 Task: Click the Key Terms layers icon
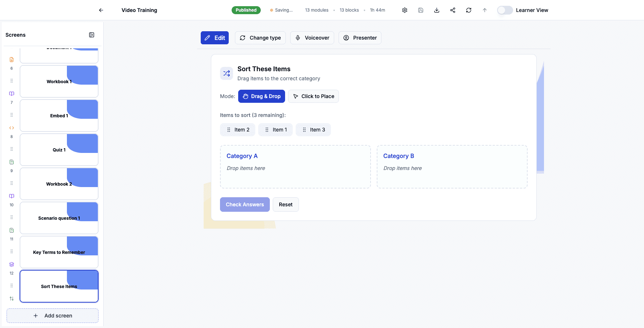coord(11,264)
